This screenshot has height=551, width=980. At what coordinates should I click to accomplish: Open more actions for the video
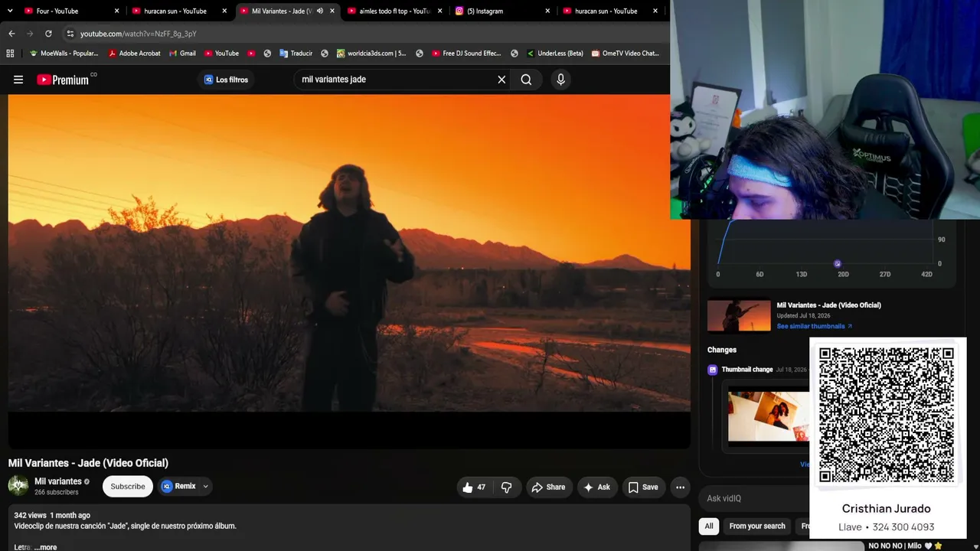tap(680, 487)
